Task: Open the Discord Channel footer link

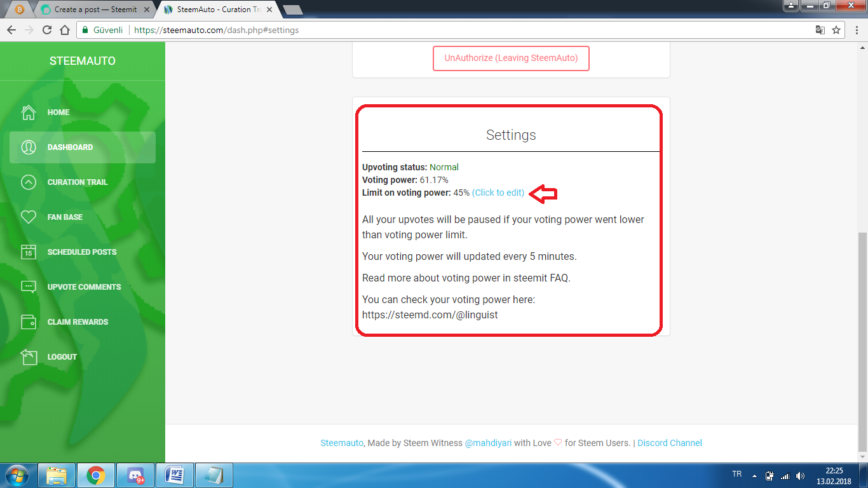Action: (x=670, y=443)
